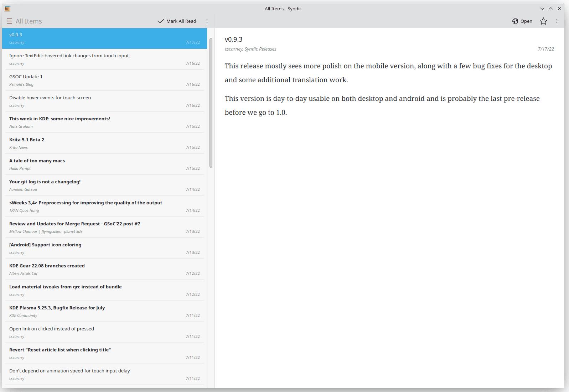The width and height of the screenshot is (569, 392).
Task: Click the Open in browser label
Action: pos(526,21)
